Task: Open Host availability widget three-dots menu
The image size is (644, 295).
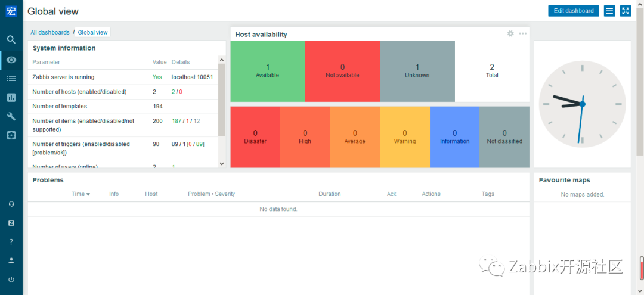Action: (522, 33)
